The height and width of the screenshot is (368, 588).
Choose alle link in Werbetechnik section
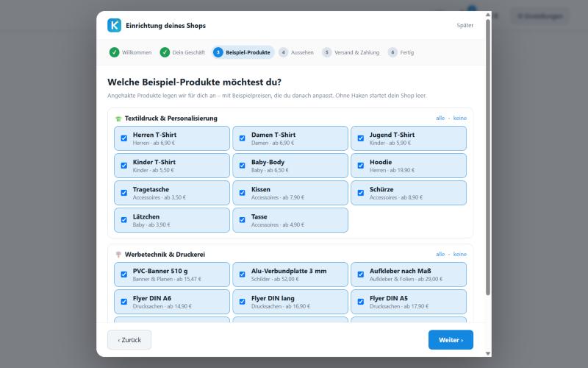tap(440, 254)
